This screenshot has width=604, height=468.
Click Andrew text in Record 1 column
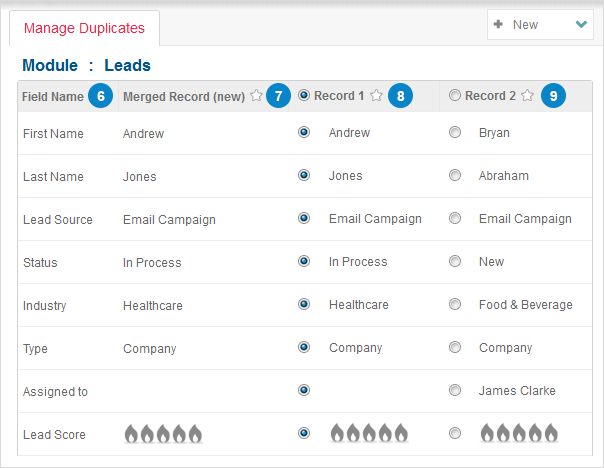[349, 133]
